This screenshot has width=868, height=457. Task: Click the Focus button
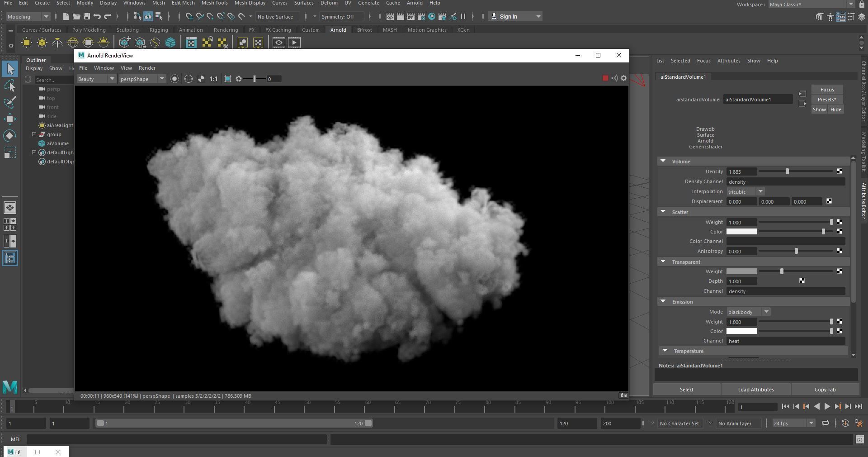[x=827, y=90]
